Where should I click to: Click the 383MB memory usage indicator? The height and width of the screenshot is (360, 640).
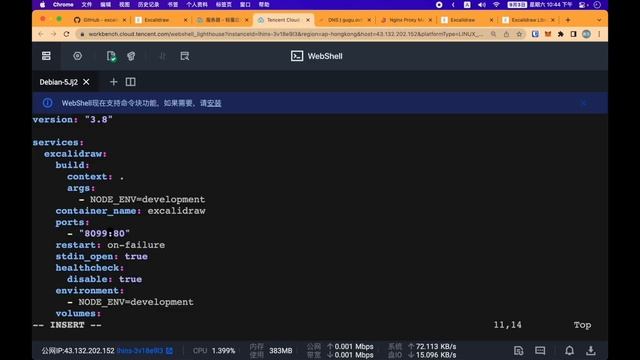coord(280,351)
